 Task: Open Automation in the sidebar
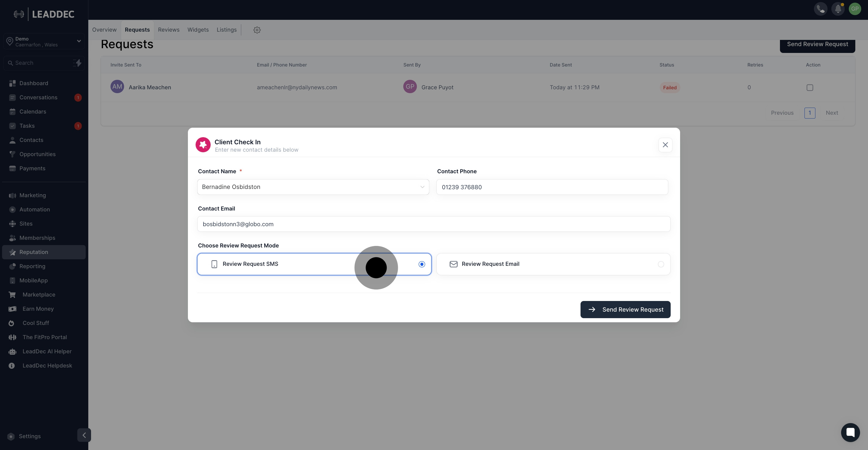[x=44, y=210]
